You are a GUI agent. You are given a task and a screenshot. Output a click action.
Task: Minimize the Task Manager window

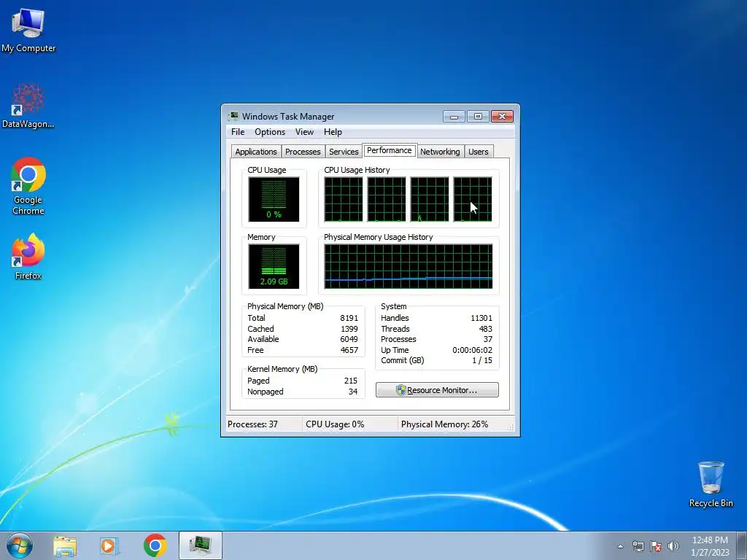454,116
